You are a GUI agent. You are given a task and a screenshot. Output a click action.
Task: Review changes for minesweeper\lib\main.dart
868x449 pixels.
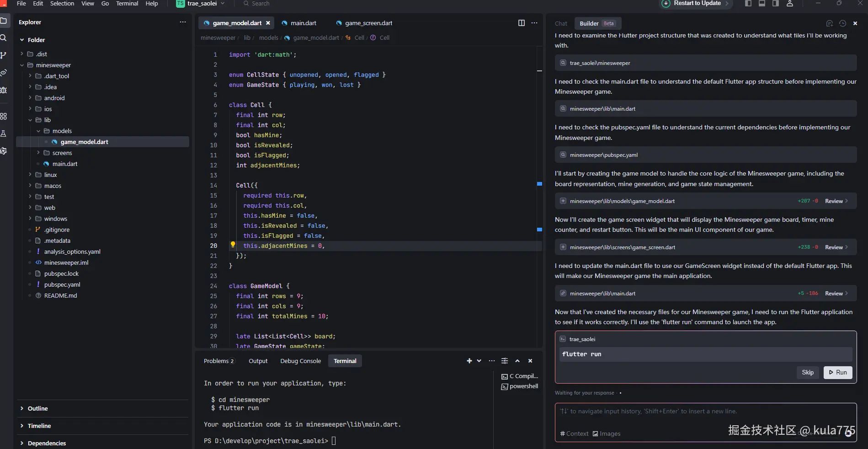coord(836,294)
